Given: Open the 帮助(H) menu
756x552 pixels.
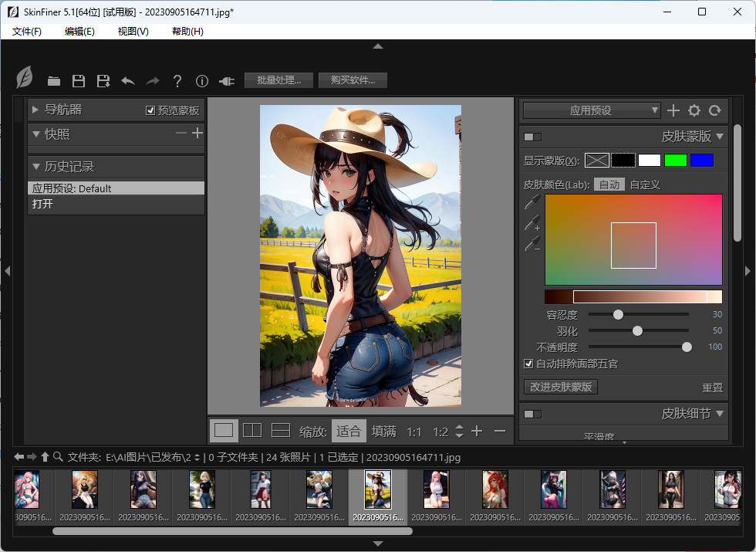Looking at the screenshot, I should (x=187, y=32).
